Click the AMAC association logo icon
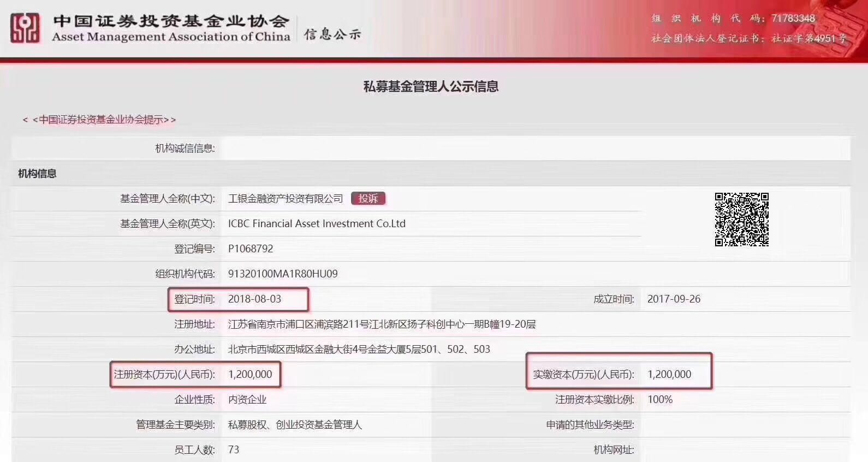The width and height of the screenshot is (868, 462). click(x=25, y=27)
